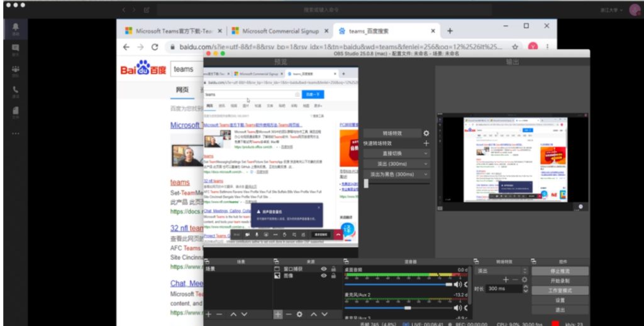Click the Teams title bar forward arrow
The height and width of the screenshot is (326, 644).
coord(135,10)
